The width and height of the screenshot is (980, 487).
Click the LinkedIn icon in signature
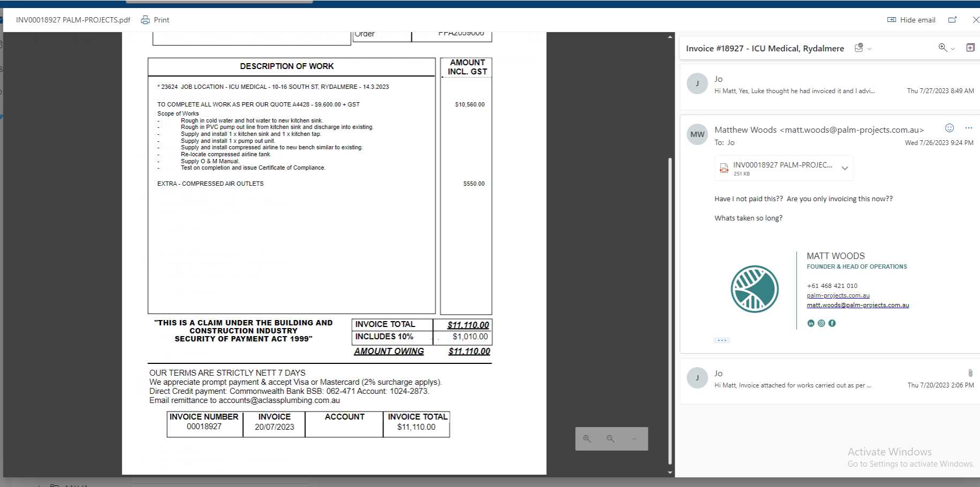click(x=811, y=323)
